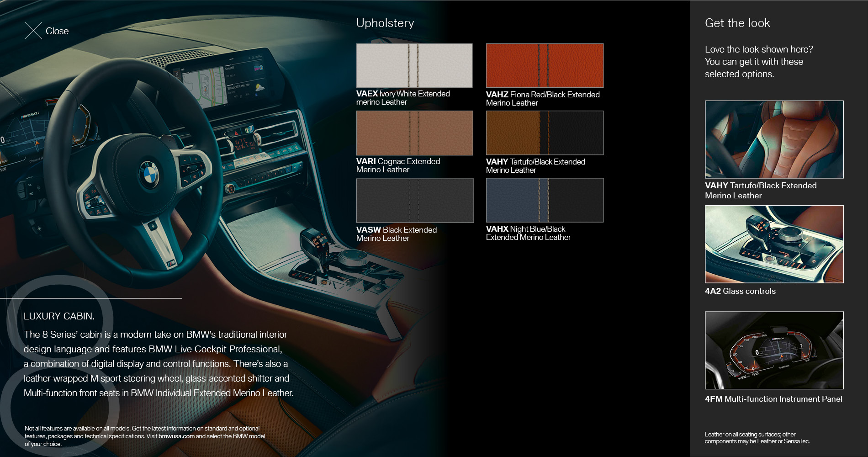
Task: Pick the VAHX Night Blue/Black swatch
Action: pos(545,200)
